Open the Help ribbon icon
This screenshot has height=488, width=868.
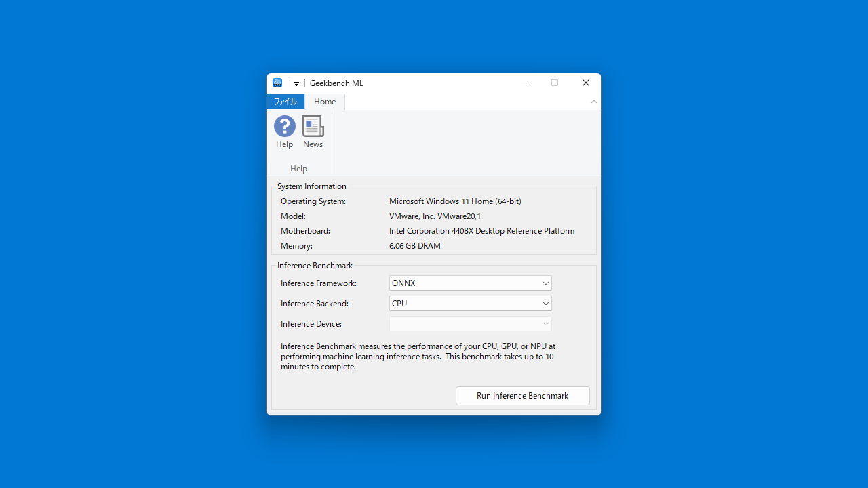click(284, 132)
